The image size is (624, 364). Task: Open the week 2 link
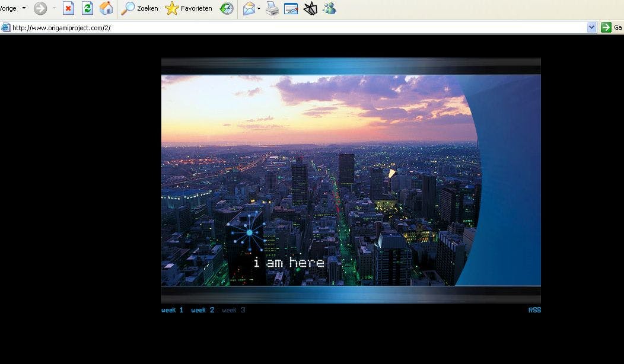point(202,310)
